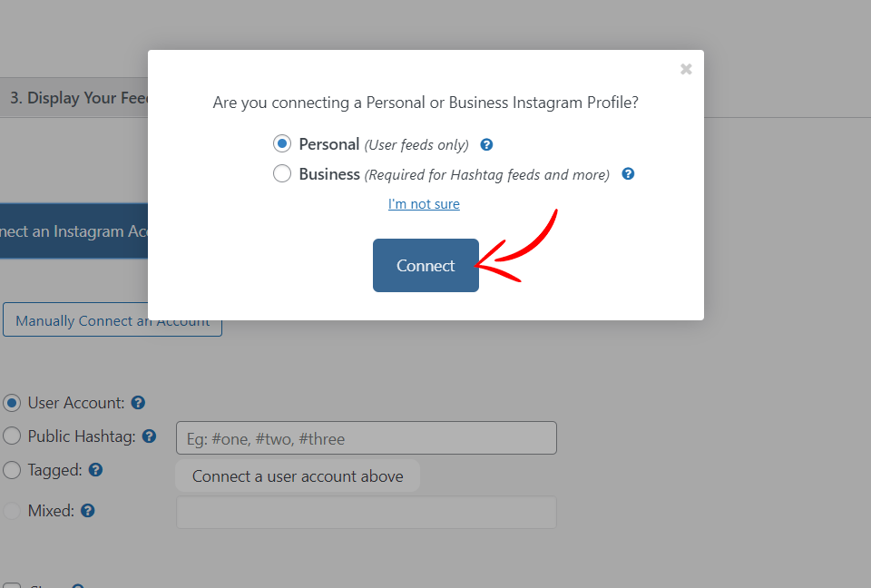Click the help icon next to Personal

pyautogui.click(x=486, y=145)
